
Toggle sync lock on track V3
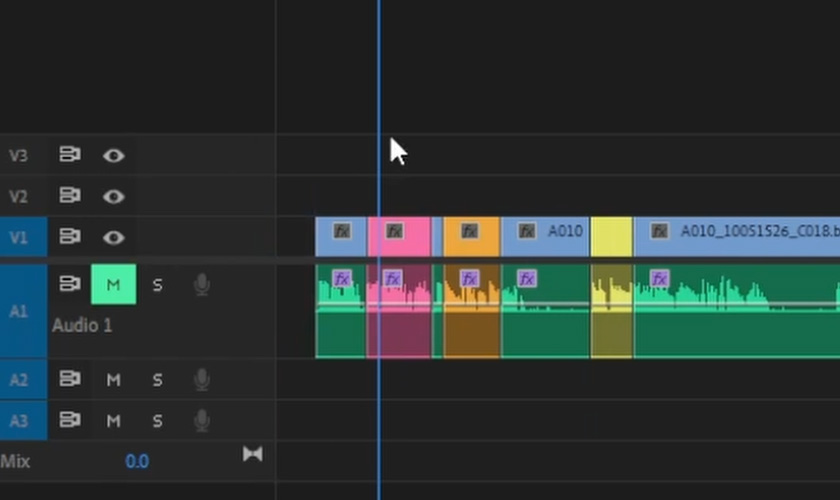tap(70, 155)
